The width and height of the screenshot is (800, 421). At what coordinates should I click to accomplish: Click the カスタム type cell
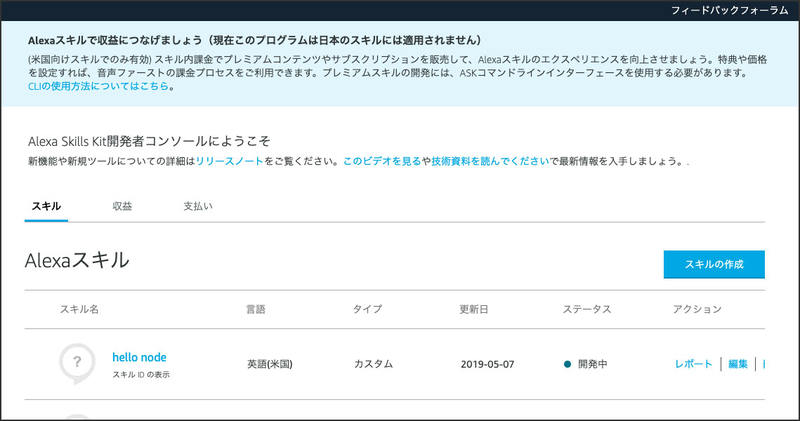(373, 364)
